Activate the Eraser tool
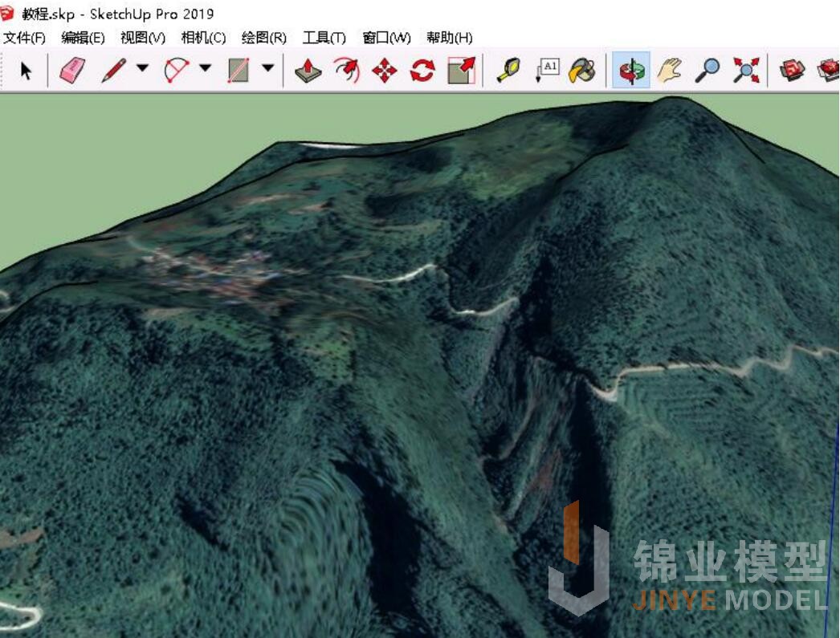Screen dimensions: 840x638 [72, 70]
